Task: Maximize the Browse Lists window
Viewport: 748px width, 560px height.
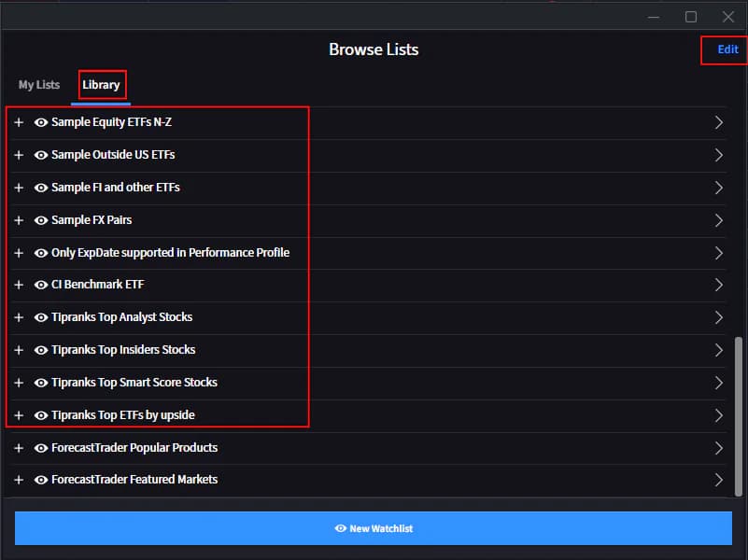Action: 691,17
